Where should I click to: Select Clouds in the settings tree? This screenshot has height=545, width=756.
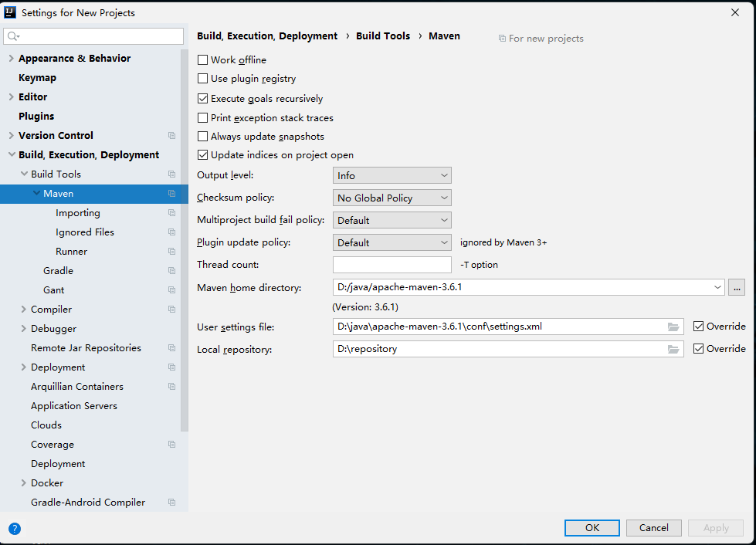pos(46,425)
